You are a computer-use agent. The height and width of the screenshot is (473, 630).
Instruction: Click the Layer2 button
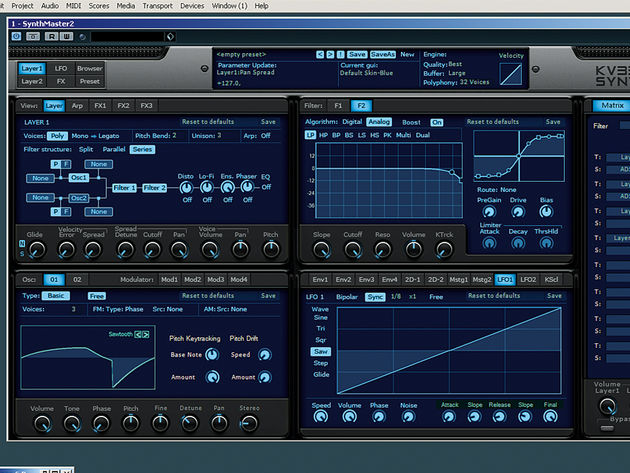(32, 81)
